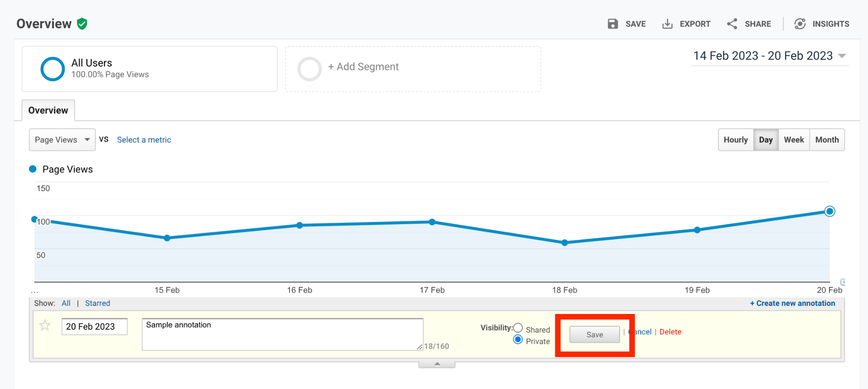Cancel the annotation edit
Screen dimensions: 868x389
(x=640, y=332)
